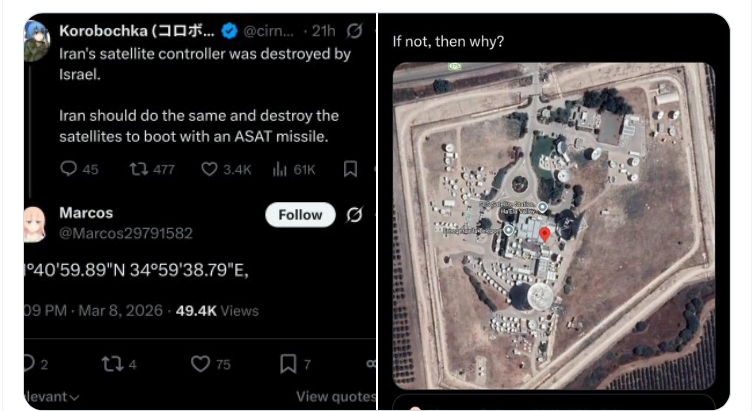
Task: Bookmark Marcos's tweet with 7 bookmarks
Action: click(x=288, y=364)
